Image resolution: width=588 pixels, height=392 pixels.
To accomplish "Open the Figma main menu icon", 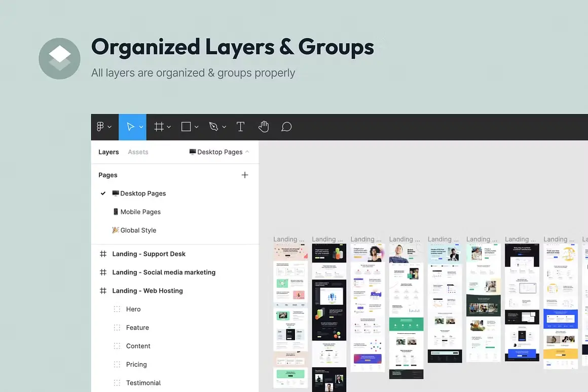I will (x=100, y=127).
